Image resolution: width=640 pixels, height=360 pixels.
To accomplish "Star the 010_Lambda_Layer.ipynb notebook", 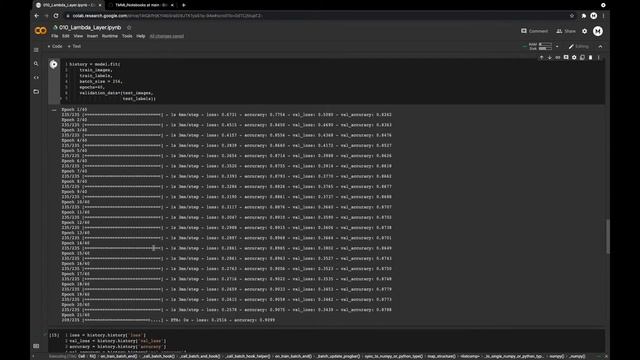I will pos(129,27).
